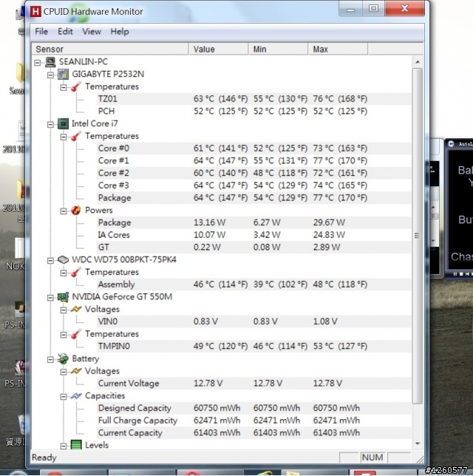Click the vertical scrollbar thumb in sensor list
Image resolution: width=473 pixels, height=476 pixels.
point(418,236)
